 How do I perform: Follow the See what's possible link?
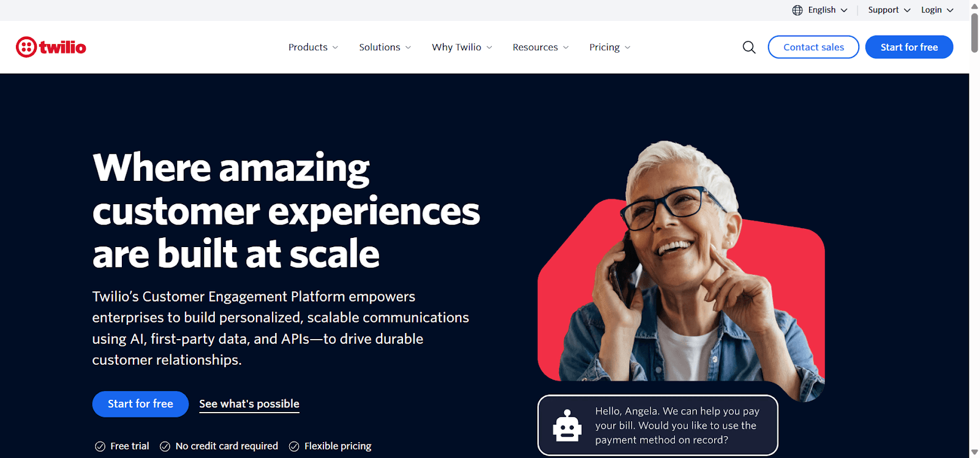click(249, 404)
